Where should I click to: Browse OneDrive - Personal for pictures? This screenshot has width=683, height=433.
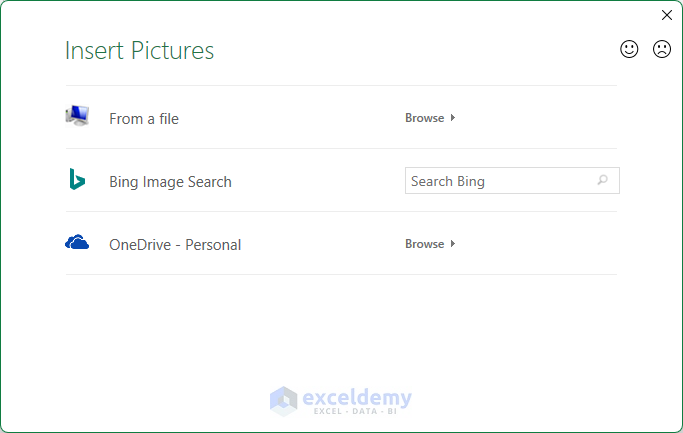pyautogui.click(x=424, y=244)
